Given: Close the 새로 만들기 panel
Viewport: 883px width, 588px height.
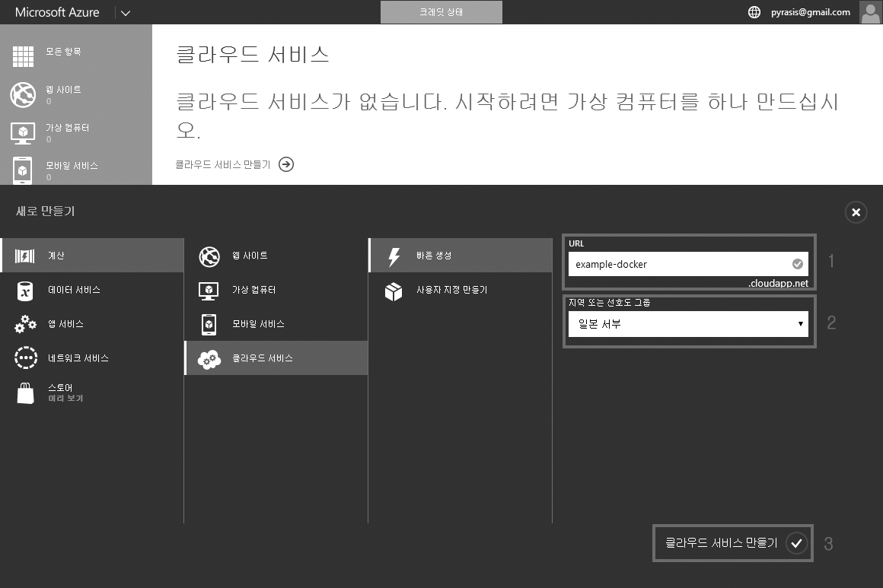Looking at the screenshot, I should click(856, 212).
